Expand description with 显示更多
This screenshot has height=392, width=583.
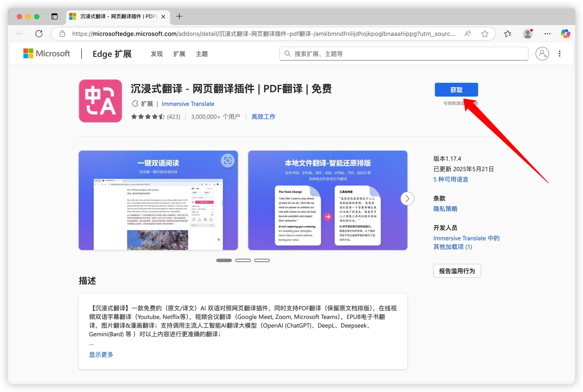click(101, 354)
